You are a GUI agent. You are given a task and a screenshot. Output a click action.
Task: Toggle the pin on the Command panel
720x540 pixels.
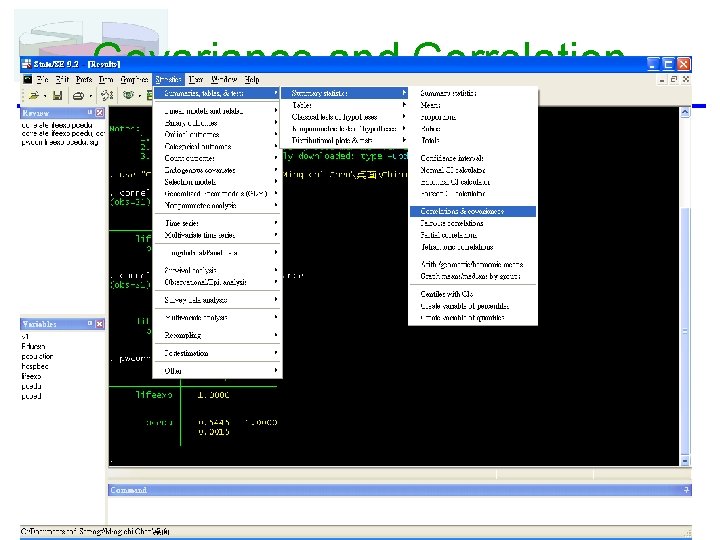click(686, 490)
